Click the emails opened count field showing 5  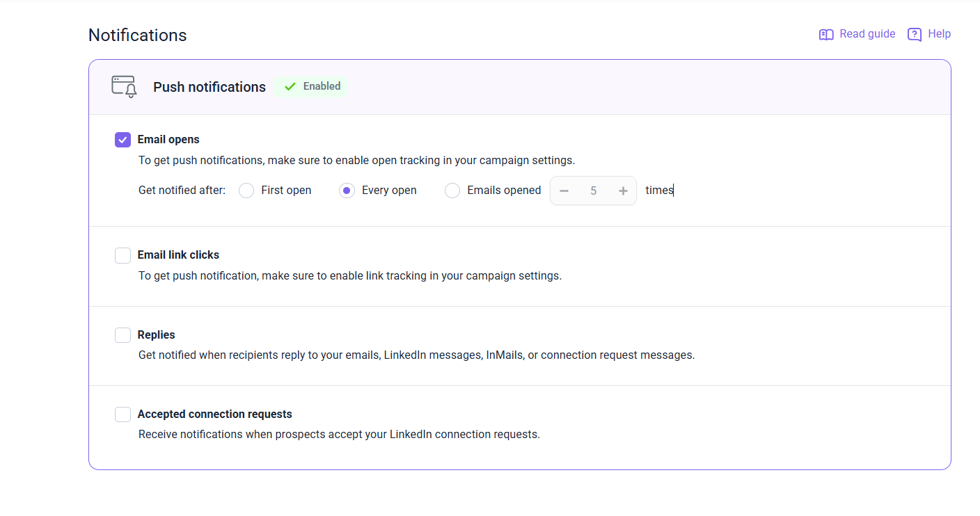[x=594, y=191]
